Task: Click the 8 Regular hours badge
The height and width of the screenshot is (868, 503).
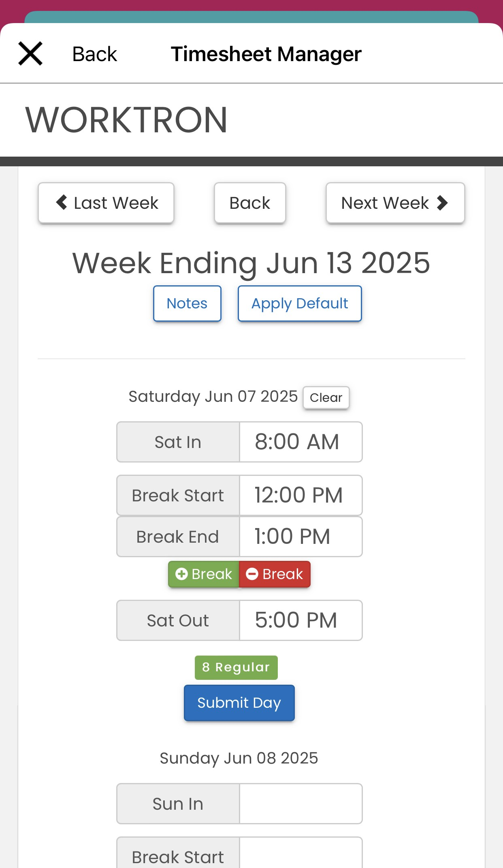Action: 236,667
